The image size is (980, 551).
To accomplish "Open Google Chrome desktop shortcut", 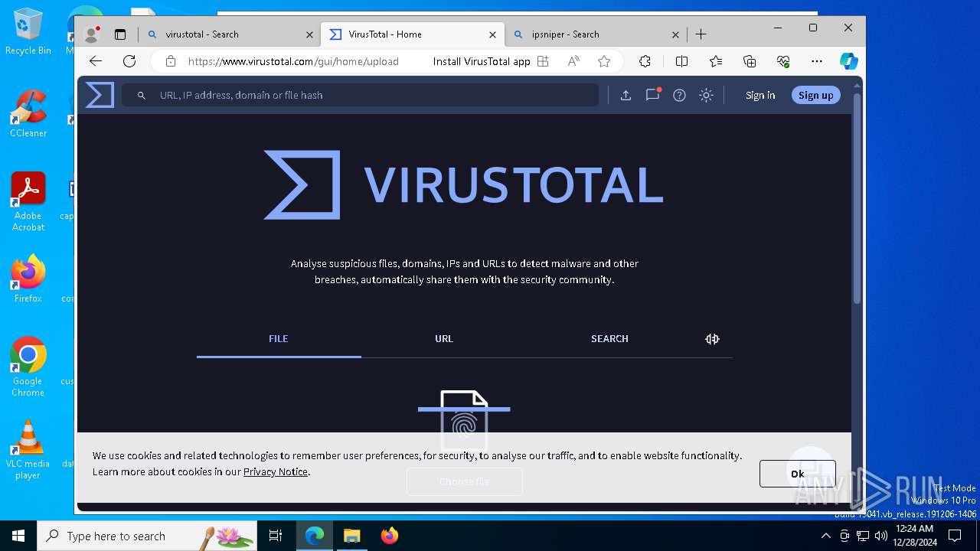I will 28,367.
